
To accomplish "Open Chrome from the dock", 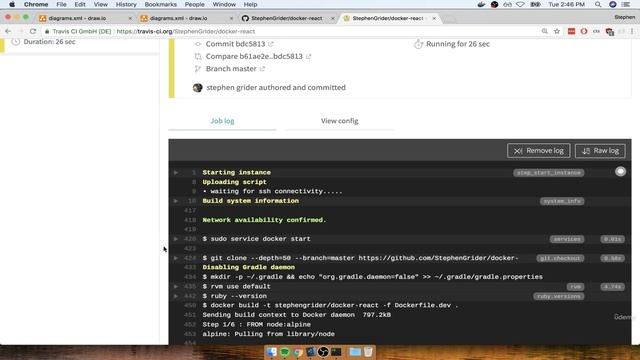I will tap(298, 351).
